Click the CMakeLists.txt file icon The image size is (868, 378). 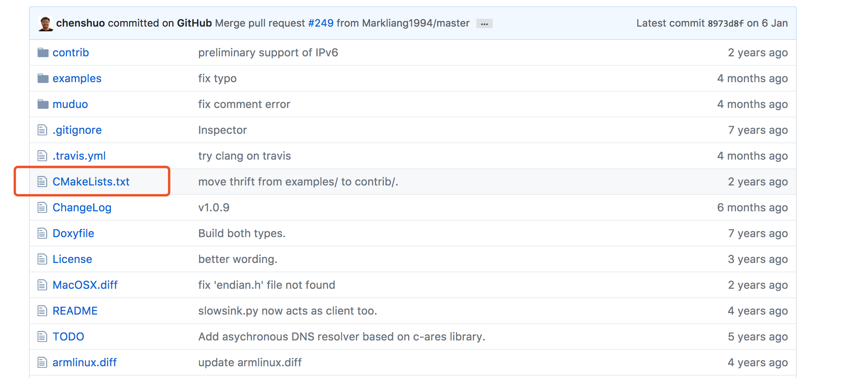[42, 182]
